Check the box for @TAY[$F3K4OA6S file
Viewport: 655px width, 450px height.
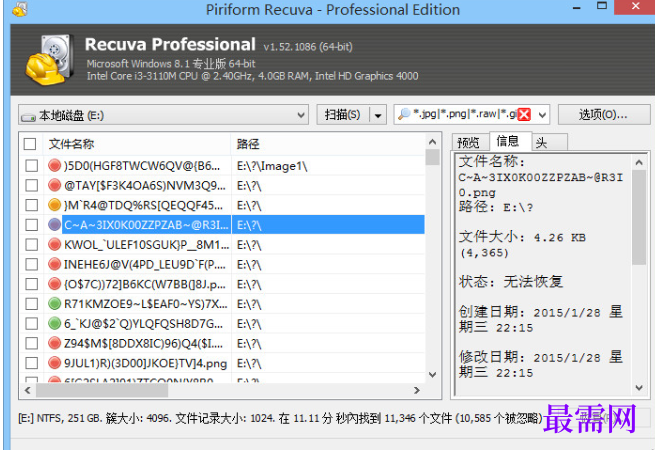point(32,185)
